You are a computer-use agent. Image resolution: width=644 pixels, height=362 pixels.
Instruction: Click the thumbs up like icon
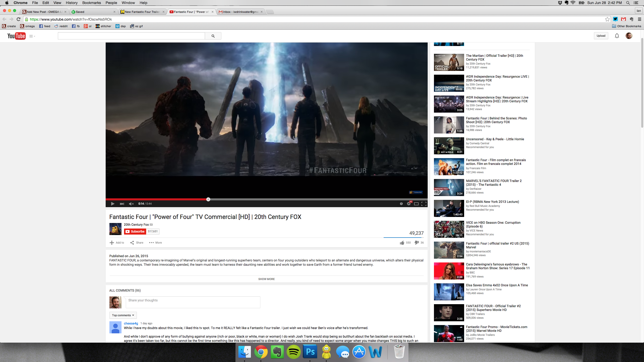pyautogui.click(x=402, y=243)
